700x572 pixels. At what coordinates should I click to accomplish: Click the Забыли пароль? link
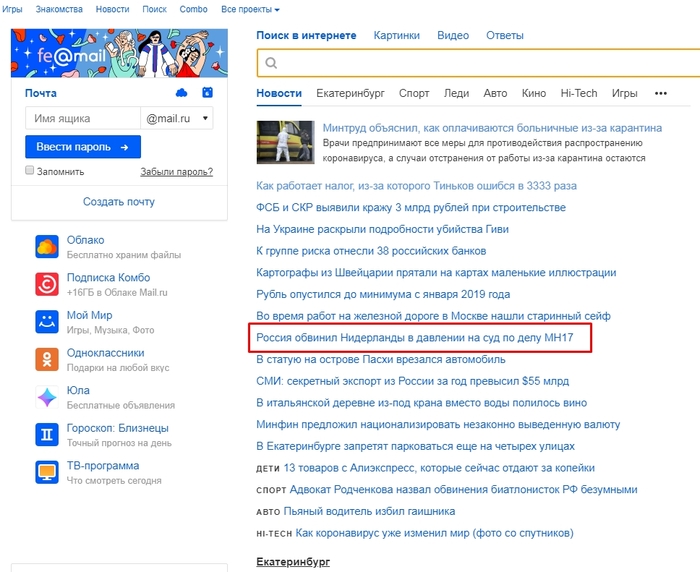(177, 172)
